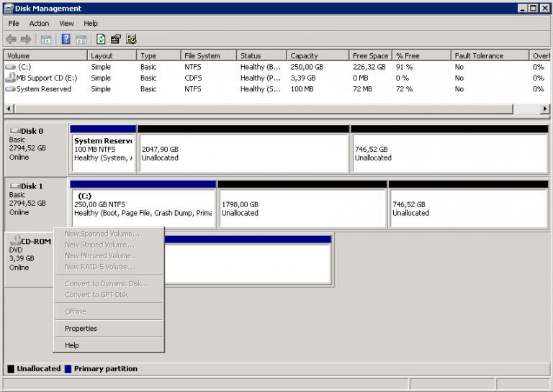The image size is (553, 392).
Task: Open the Action menu
Action: click(x=39, y=24)
